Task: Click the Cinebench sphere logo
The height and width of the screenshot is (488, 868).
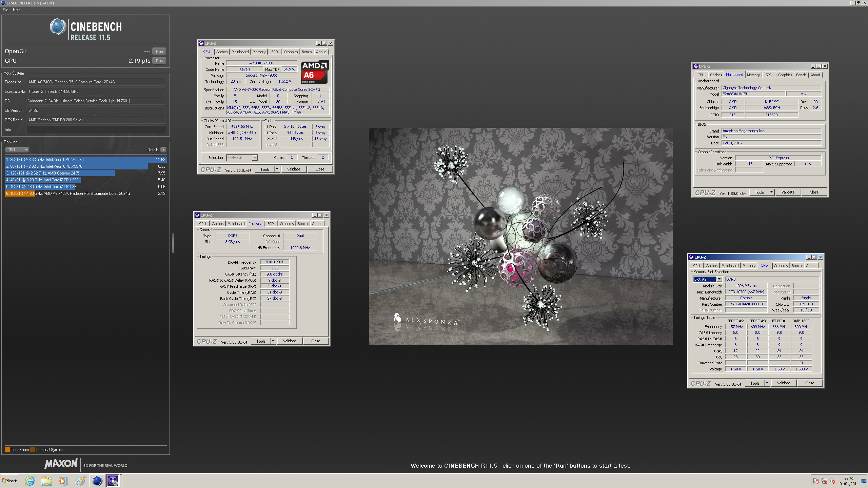Action: (x=58, y=27)
